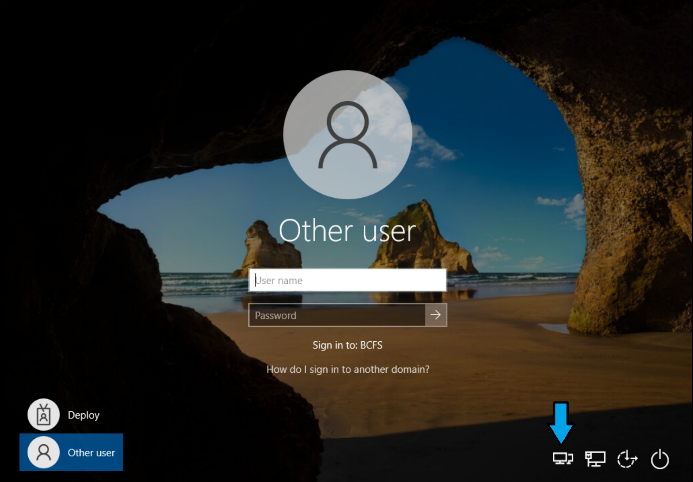Click the blue downward arrow marker
Image resolution: width=693 pixels, height=482 pixels.
pos(562,421)
